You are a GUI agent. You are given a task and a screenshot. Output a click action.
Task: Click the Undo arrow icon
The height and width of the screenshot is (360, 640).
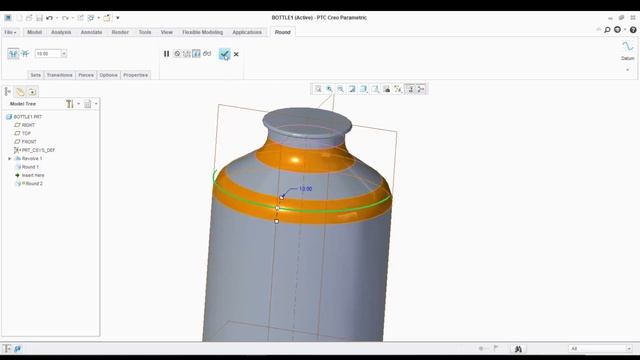(x=49, y=18)
